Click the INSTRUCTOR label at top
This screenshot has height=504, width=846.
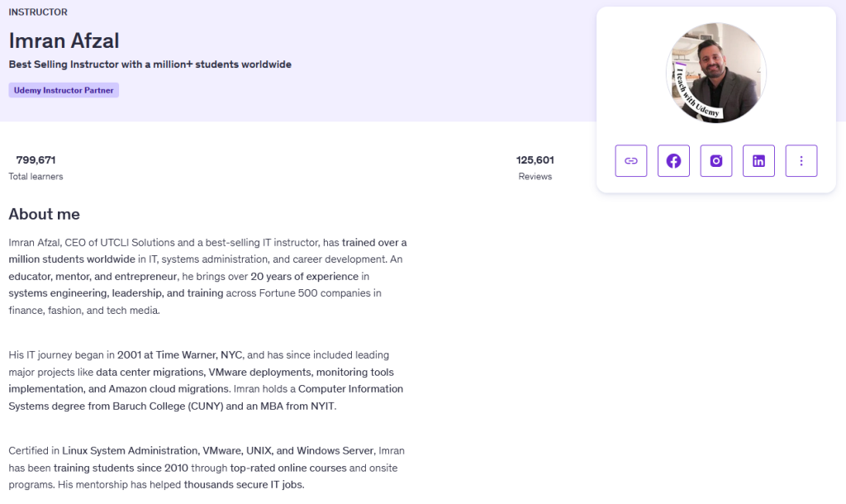[x=38, y=12]
